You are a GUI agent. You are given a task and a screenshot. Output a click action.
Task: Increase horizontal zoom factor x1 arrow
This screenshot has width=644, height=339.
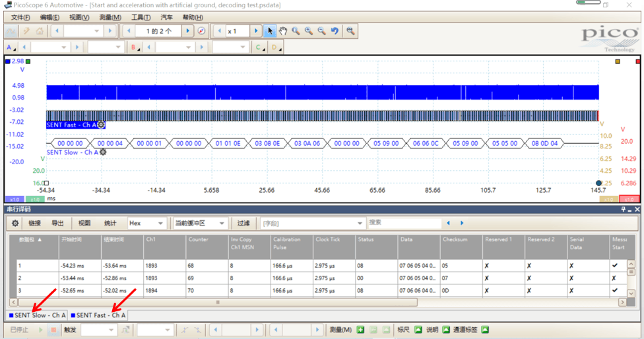coord(256,31)
